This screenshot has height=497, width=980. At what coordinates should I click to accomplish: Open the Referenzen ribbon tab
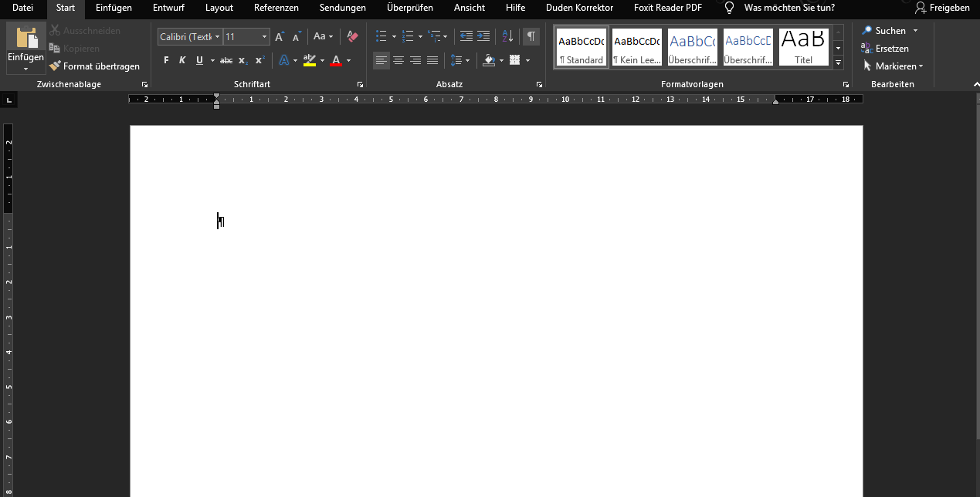pyautogui.click(x=276, y=8)
